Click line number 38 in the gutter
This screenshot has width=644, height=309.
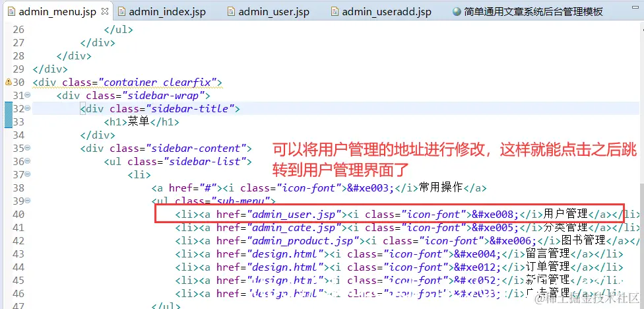[18, 188]
